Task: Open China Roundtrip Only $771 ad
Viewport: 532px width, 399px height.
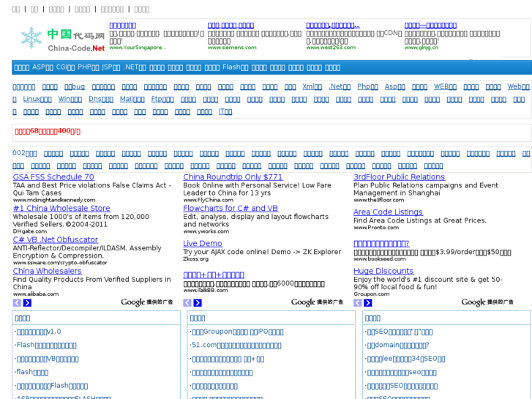Action: [x=233, y=177]
